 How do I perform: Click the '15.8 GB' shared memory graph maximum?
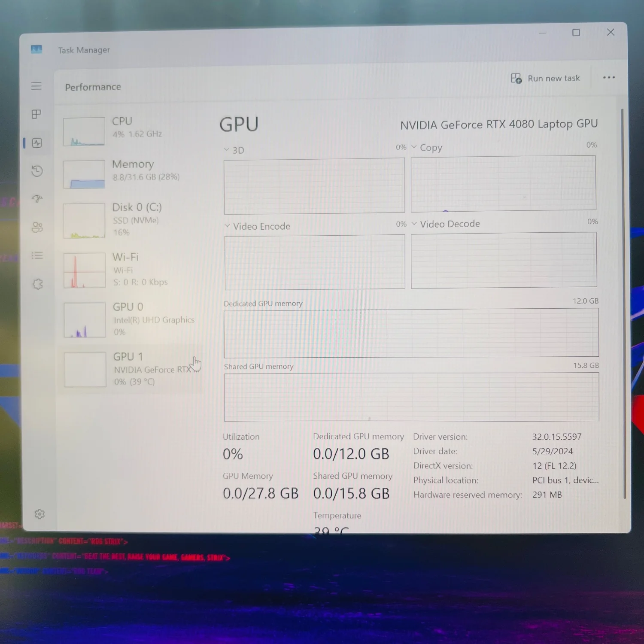pyautogui.click(x=586, y=365)
